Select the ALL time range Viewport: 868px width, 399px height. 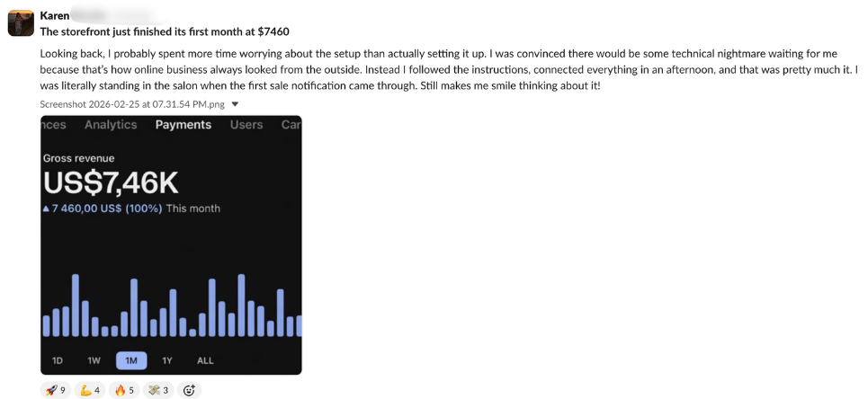point(205,361)
